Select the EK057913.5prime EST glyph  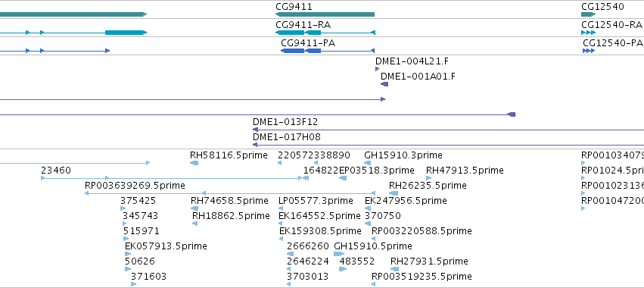(x=128, y=254)
